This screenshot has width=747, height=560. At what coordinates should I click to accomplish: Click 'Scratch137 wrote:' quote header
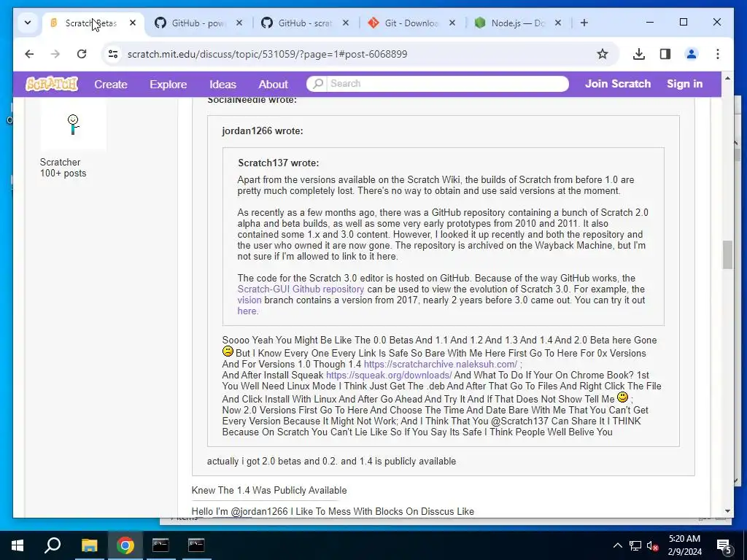tap(278, 163)
